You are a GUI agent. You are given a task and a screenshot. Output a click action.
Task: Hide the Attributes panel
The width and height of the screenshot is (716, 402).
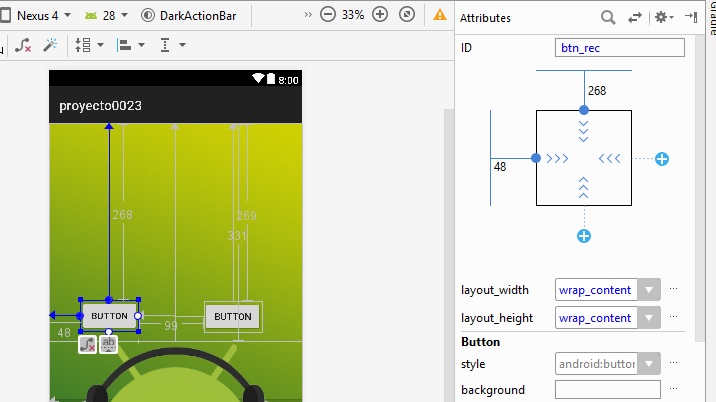[691, 17]
